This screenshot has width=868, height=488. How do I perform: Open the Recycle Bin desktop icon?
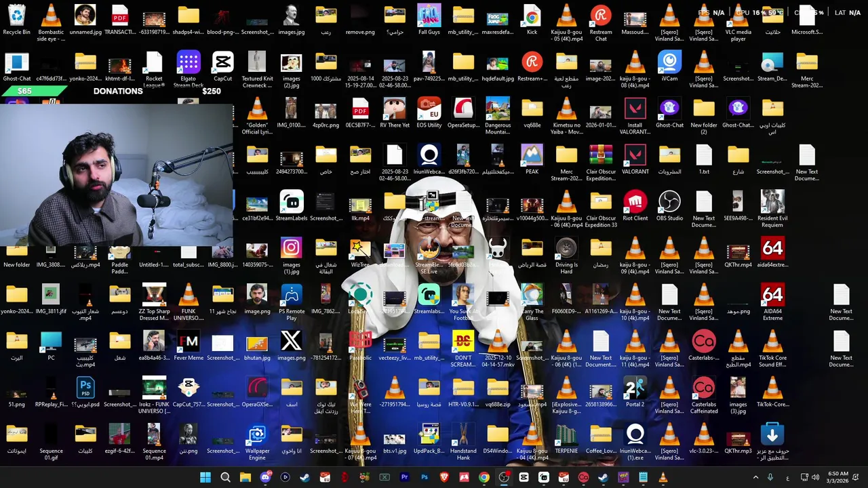[x=16, y=20]
